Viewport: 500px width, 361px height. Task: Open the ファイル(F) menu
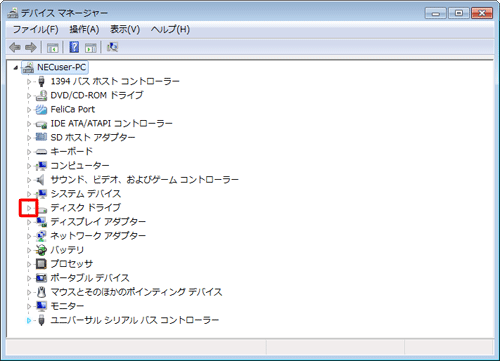[x=35, y=30]
